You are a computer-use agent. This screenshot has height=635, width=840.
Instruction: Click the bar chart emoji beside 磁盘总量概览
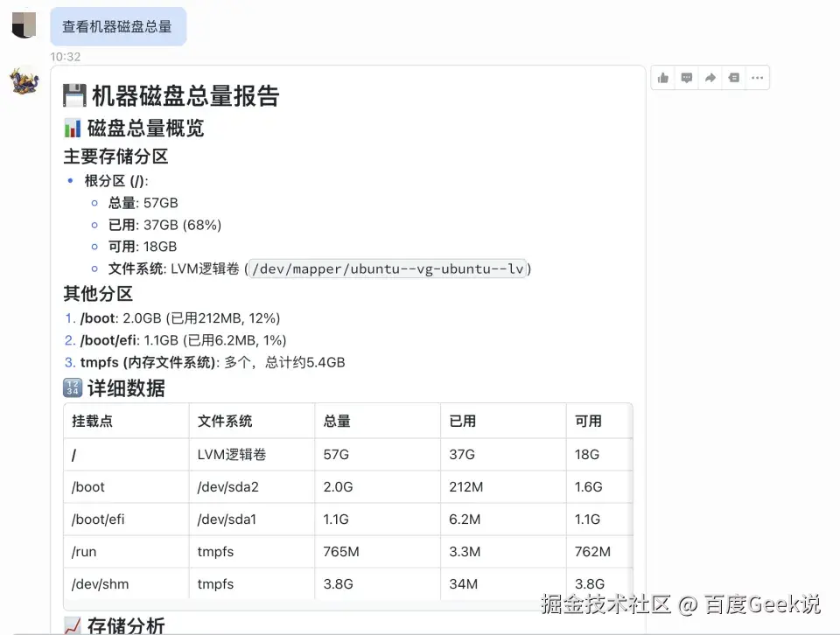(72, 129)
